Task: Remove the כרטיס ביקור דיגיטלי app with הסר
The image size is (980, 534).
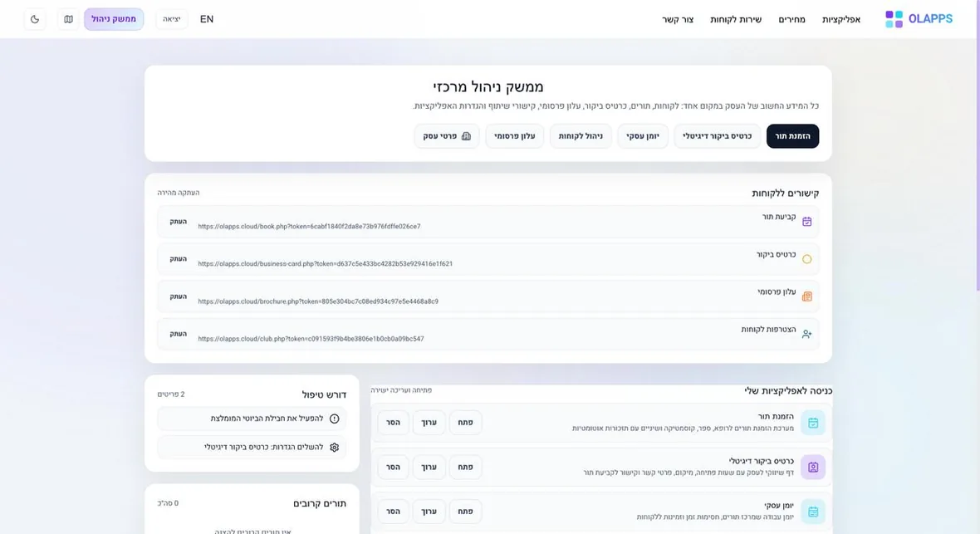Action: tap(393, 467)
